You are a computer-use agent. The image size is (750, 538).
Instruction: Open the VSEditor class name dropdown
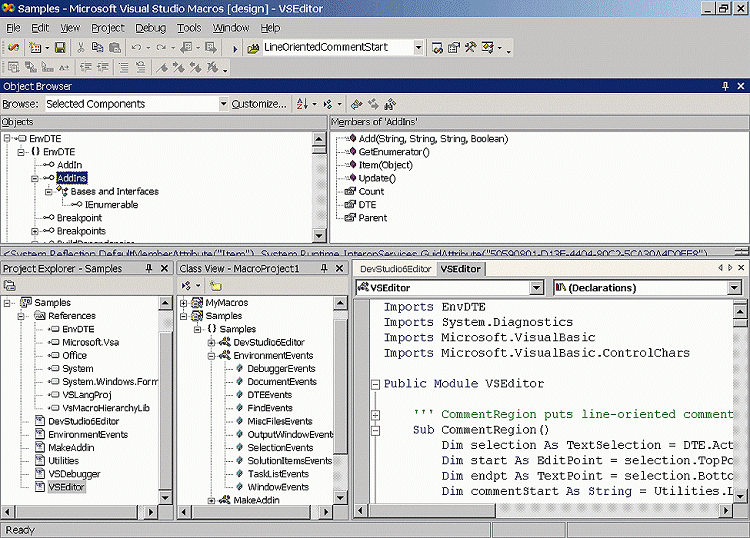(x=537, y=288)
